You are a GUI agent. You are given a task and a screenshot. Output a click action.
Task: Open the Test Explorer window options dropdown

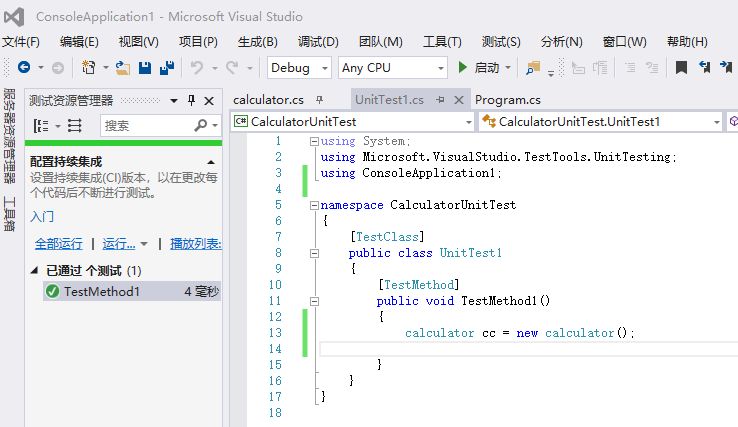click(174, 100)
